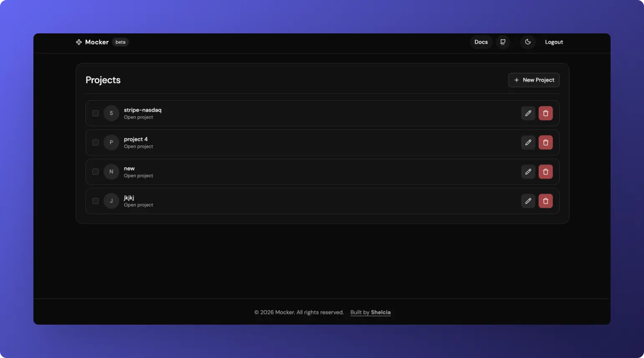Select the stripe-nasdaq checkbox

point(95,113)
